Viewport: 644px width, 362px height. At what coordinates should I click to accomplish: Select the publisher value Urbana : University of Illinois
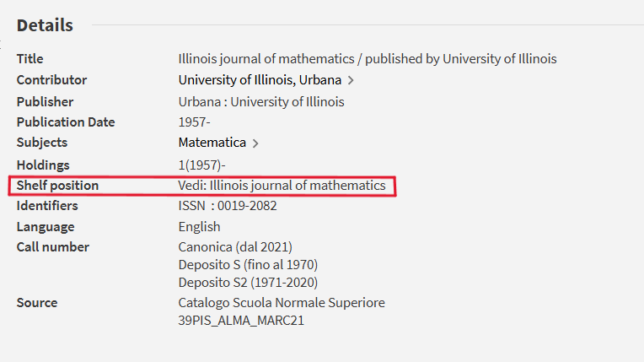click(260, 101)
